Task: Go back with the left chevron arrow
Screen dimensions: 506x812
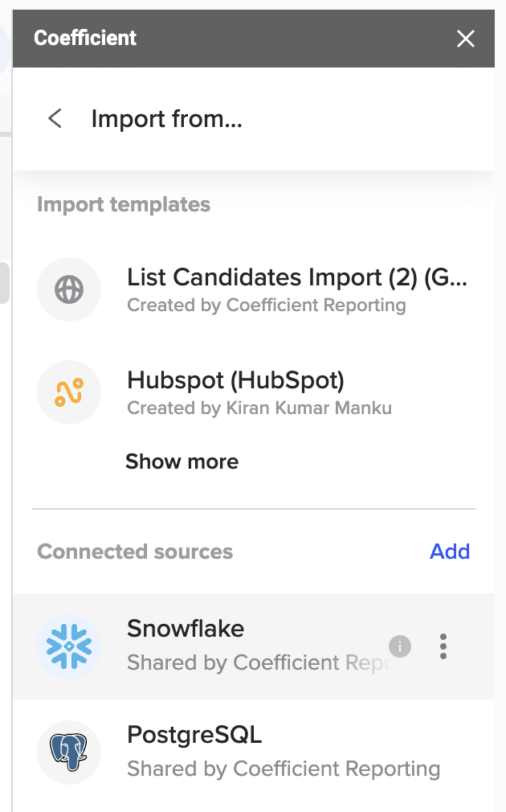Action: 55,119
